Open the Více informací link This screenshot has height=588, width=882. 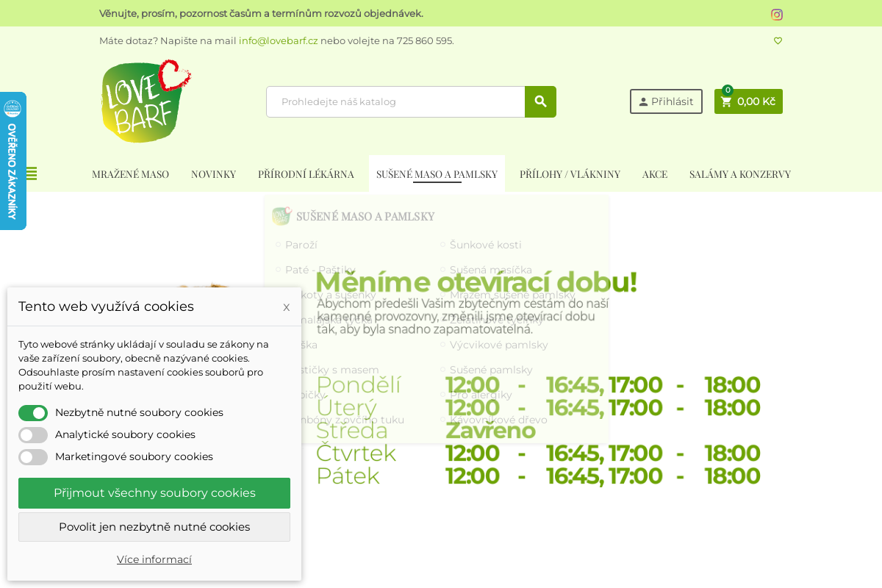point(154,559)
